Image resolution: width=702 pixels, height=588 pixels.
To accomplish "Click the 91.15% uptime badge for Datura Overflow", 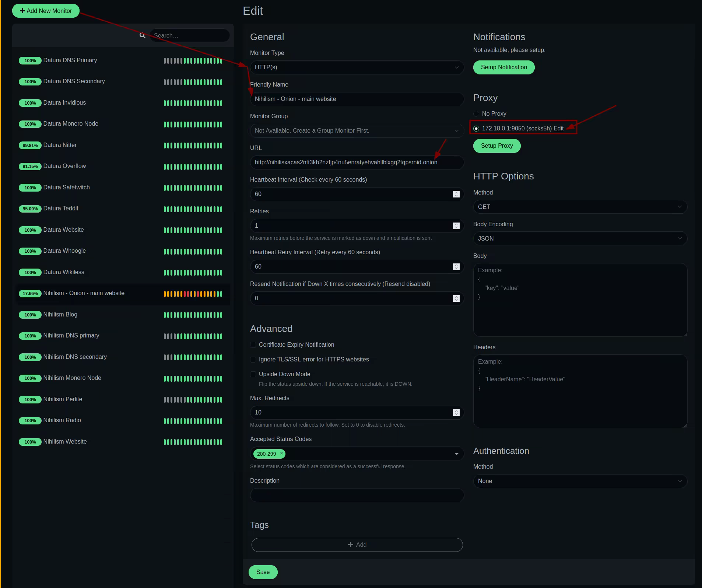I will pos(30,166).
